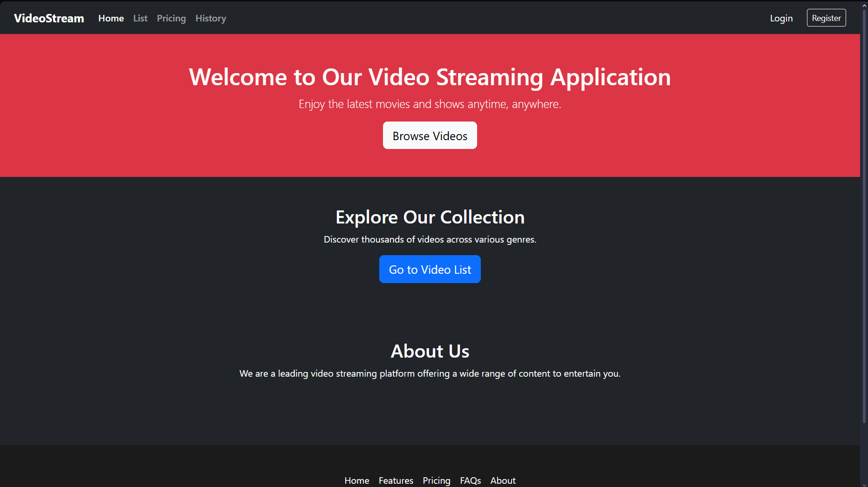Click the Browse Videos button
The height and width of the screenshot is (487, 868).
[430, 135]
